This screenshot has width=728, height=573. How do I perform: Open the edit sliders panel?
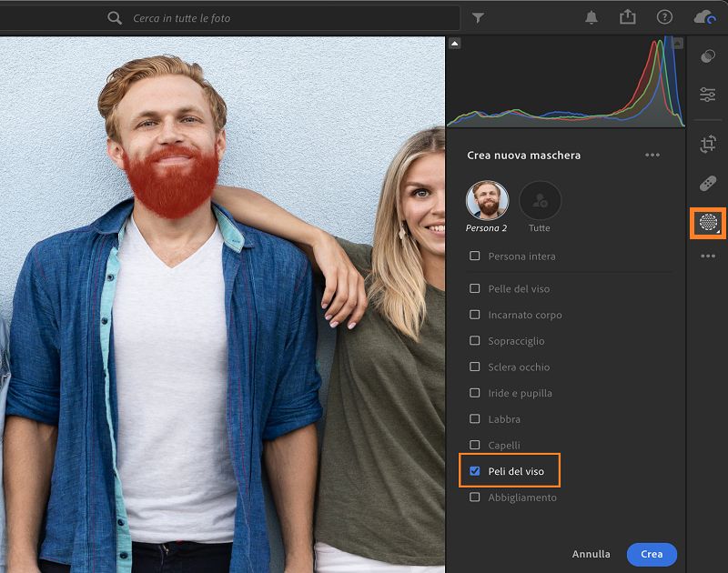coord(708,95)
